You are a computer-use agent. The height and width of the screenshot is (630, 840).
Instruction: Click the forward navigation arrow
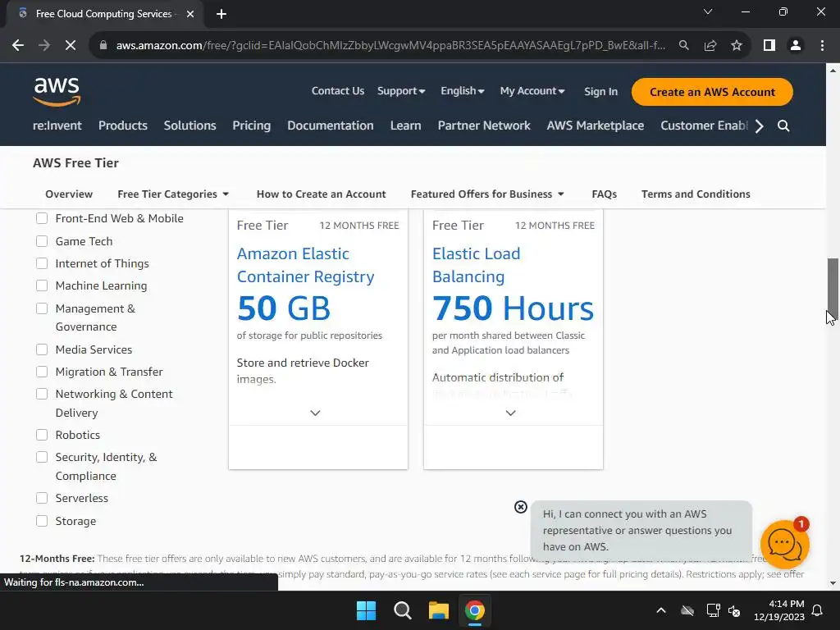coord(44,46)
